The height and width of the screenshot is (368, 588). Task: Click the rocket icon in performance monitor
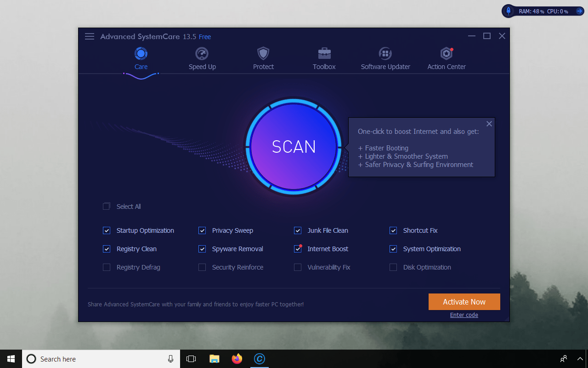click(x=509, y=11)
